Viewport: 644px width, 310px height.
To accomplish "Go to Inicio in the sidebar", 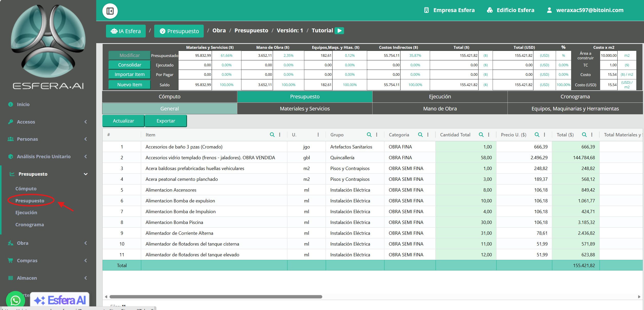I will pos(23,104).
